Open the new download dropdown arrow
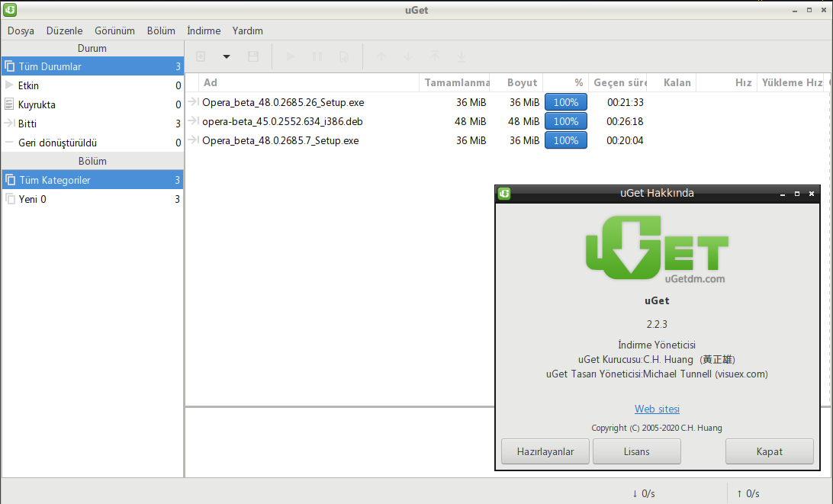The image size is (833, 504). point(227,56)
